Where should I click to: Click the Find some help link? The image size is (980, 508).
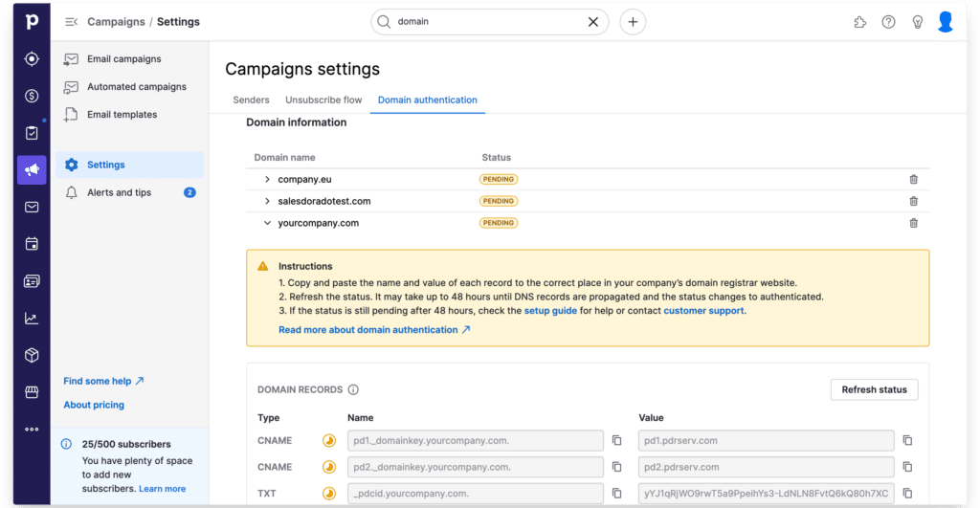pos(103,381)
